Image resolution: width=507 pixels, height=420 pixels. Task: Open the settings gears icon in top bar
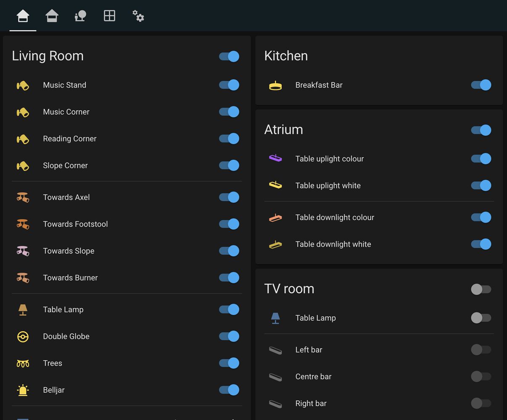[138, 16]
